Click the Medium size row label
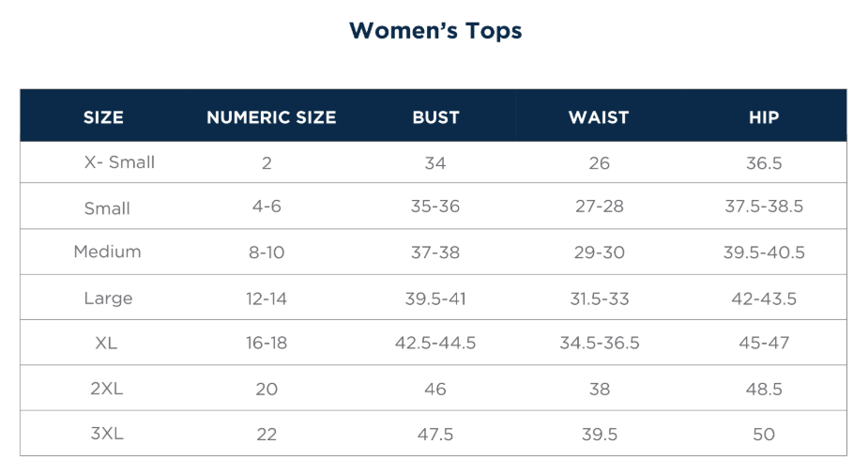Image resolution: width=868 pixels, height=475 pixels. (x=107, y=252)
